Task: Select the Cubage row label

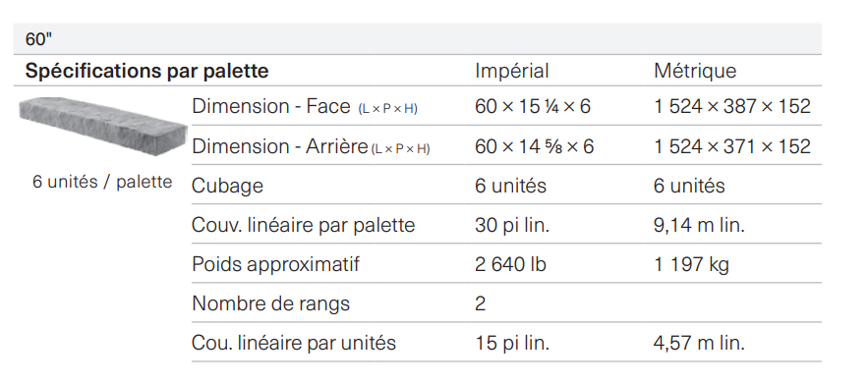Action: coord(227,186)
